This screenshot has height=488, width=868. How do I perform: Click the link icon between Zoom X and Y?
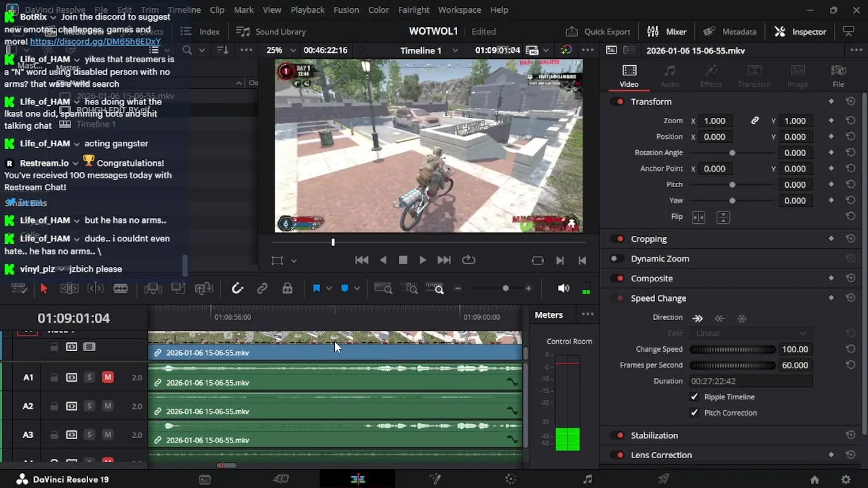[x=755, y=121]
